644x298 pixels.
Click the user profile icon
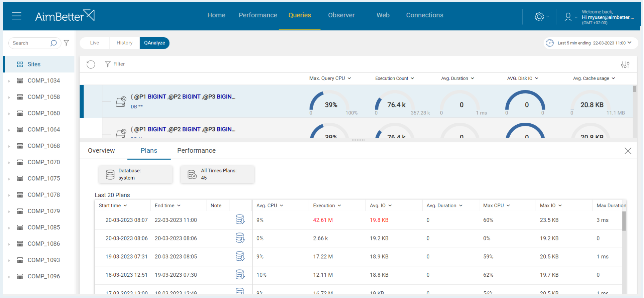coord(568,17)
